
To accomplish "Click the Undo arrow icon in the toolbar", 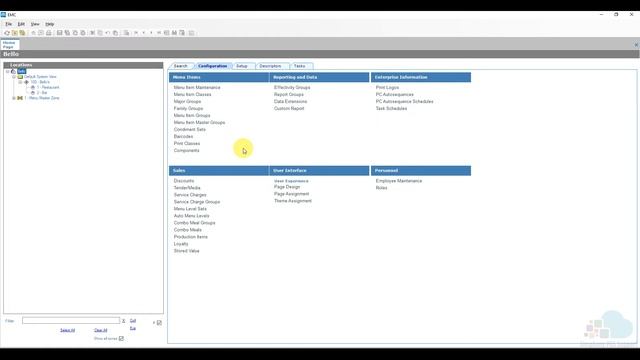I will (107, 33).
